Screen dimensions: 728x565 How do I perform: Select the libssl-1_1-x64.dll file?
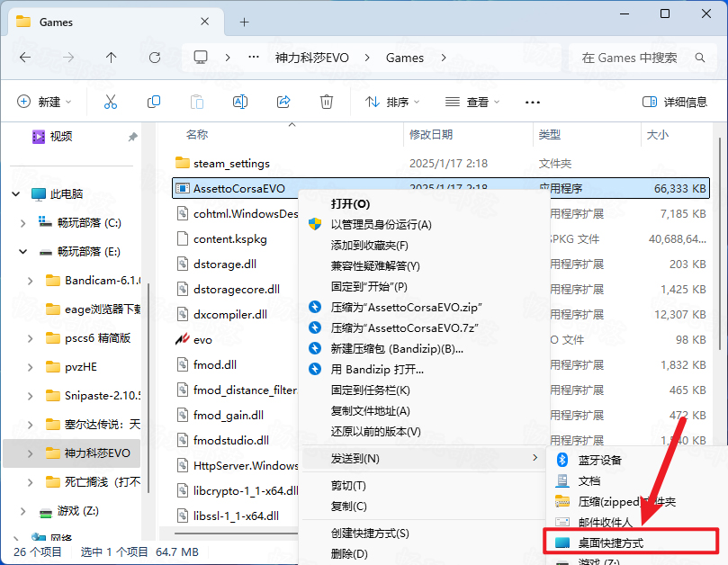(x=236, y=516)
